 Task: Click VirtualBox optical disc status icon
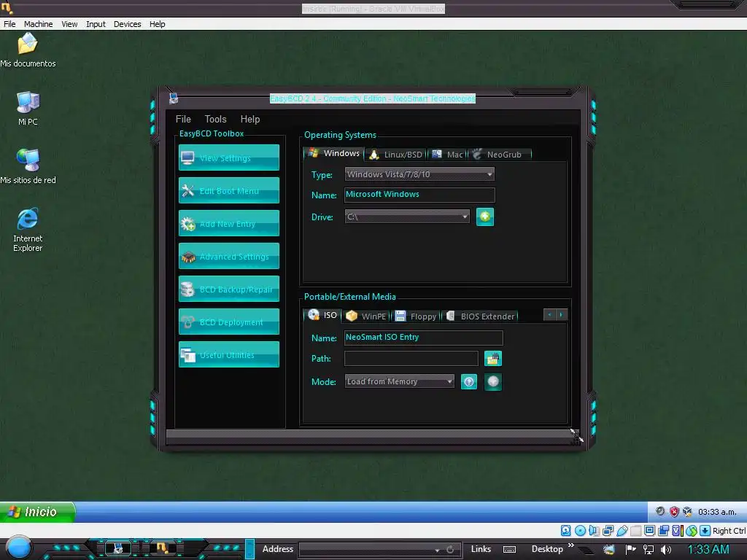click(580, 531)
